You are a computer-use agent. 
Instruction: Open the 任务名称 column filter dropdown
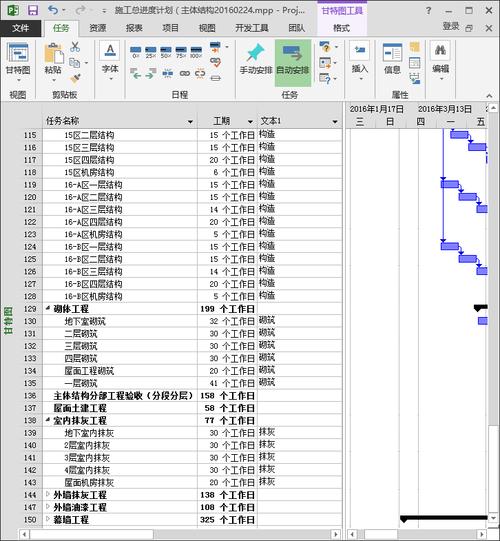coord(190,122)
